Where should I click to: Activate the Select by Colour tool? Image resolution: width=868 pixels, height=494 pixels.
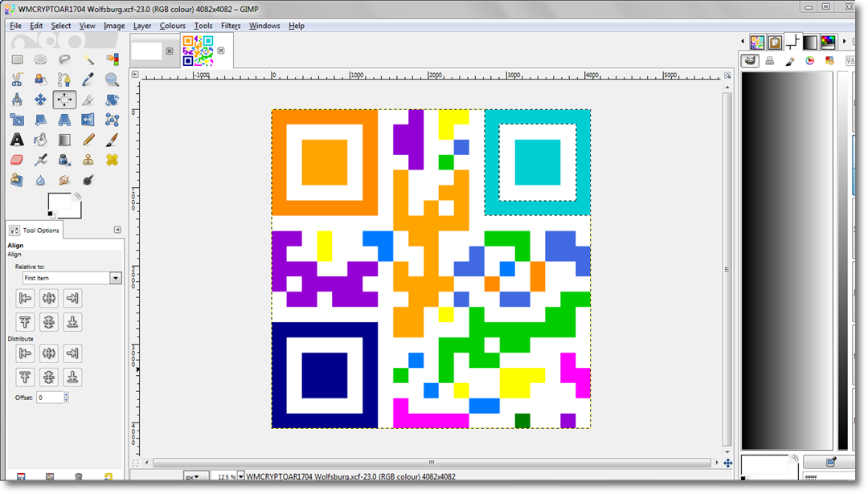tap(112, 59)
